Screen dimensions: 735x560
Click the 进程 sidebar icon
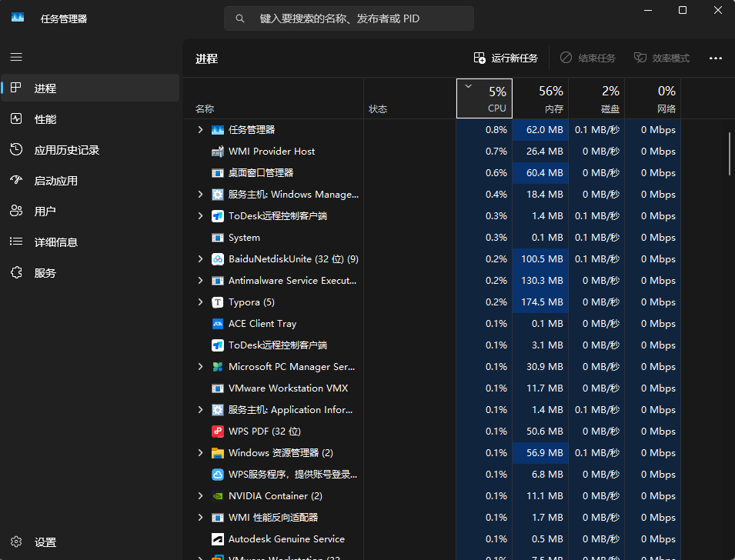(x=16, y=88)
